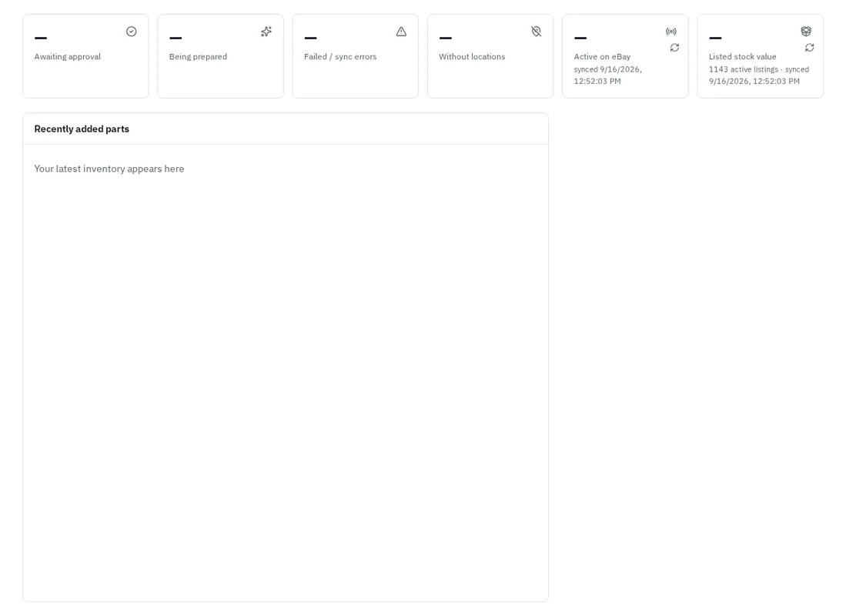846x616 pixels.
Task: Select the Without locations label
Action: [x=472, y=57]
